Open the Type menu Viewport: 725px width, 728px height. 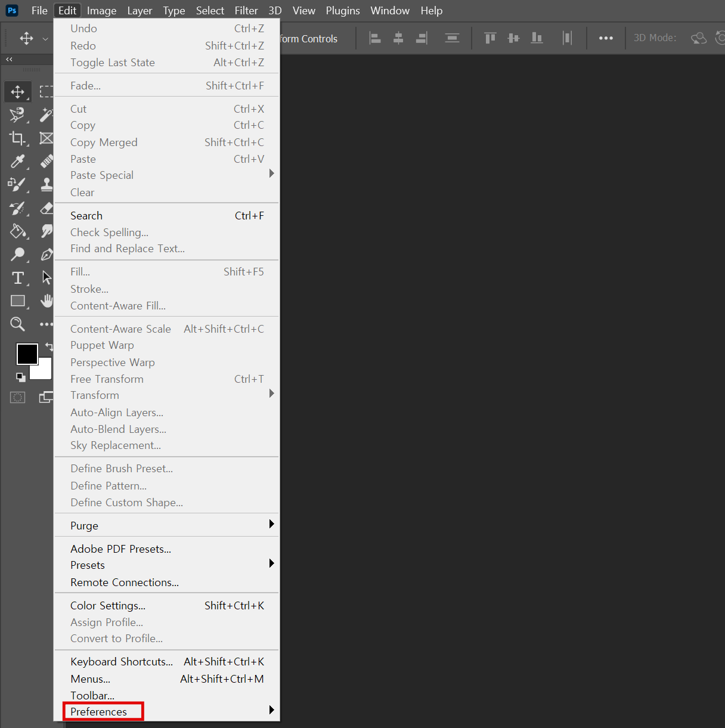coord(174,11)
